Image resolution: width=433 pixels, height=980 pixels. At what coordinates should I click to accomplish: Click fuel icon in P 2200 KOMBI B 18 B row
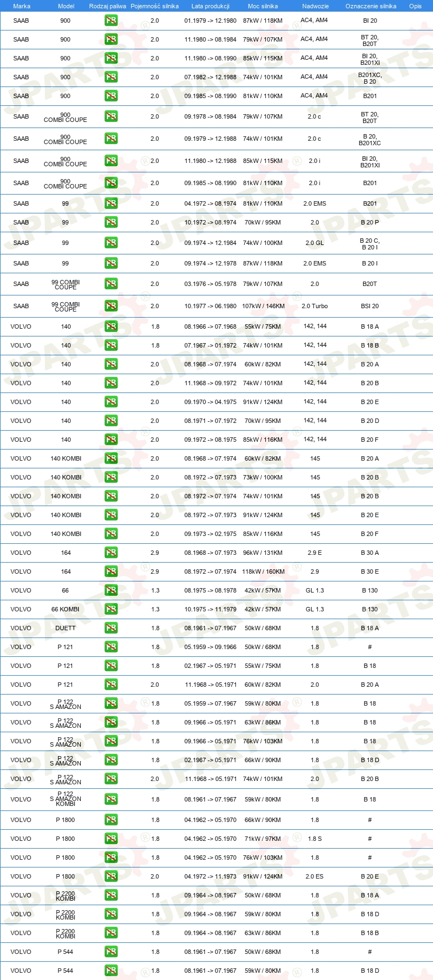[111, 933]
